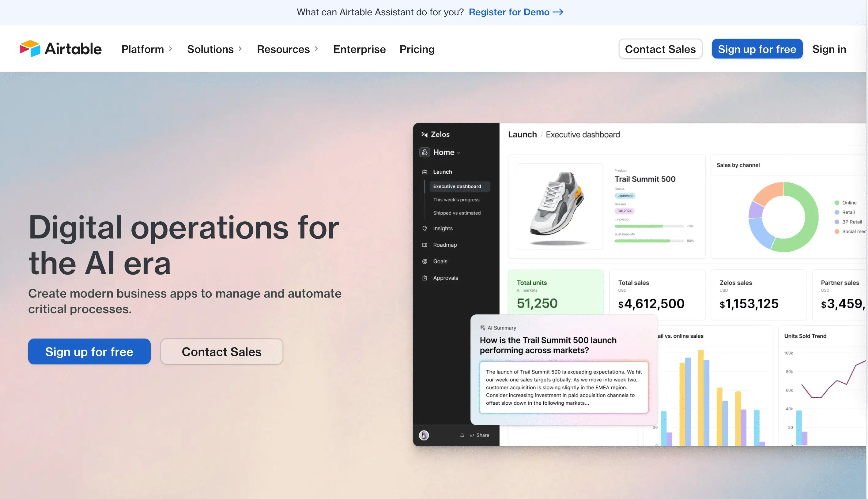Go to the Pricing page

click(x=417, y=49)
